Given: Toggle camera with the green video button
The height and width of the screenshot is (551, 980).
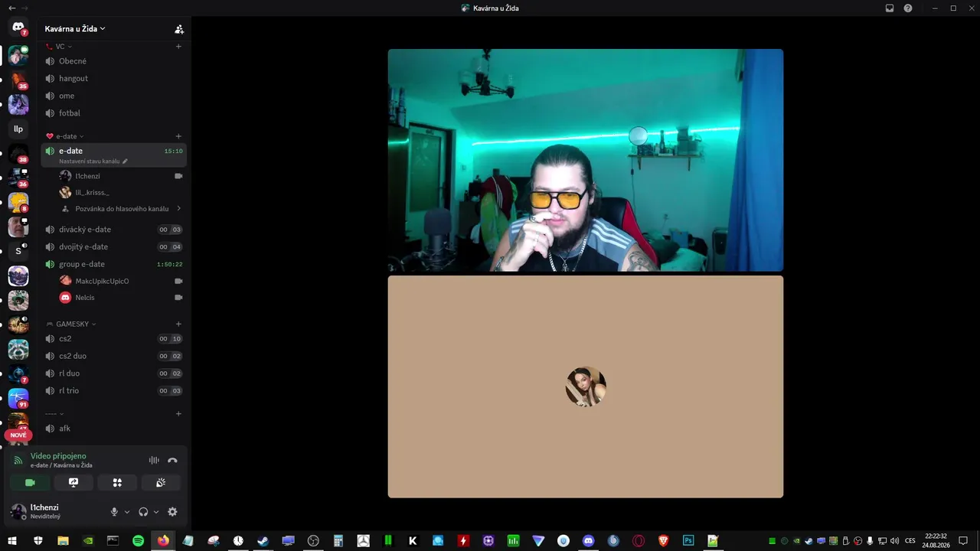Looking at the screenshot, I should coord(30,483).
